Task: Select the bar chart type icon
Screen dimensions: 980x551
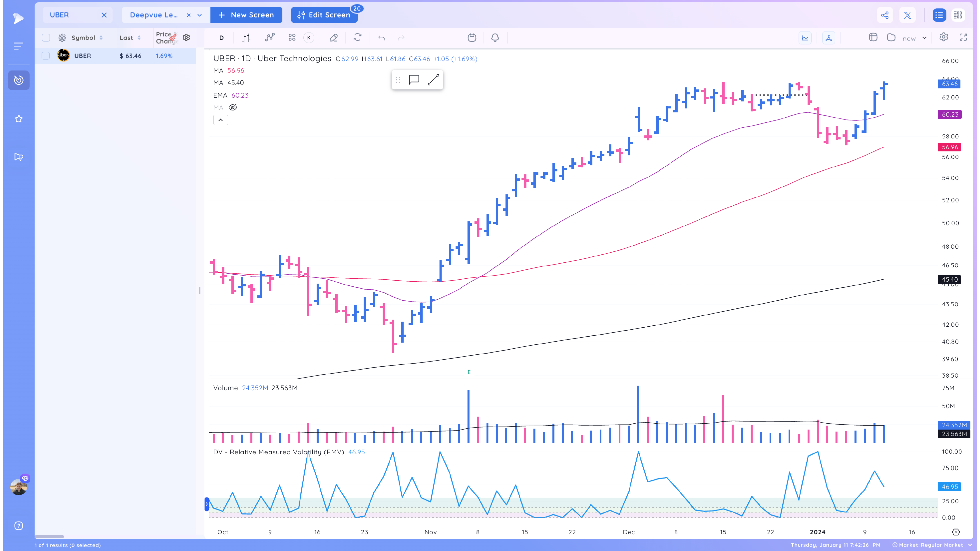Action: tap(246, 38)
